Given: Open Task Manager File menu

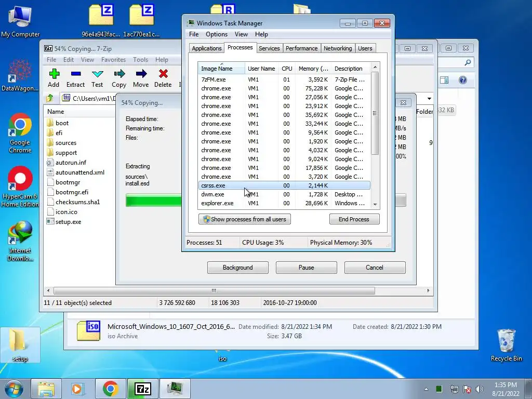Looking at the screenshot, I should click(x=194, y=34).
